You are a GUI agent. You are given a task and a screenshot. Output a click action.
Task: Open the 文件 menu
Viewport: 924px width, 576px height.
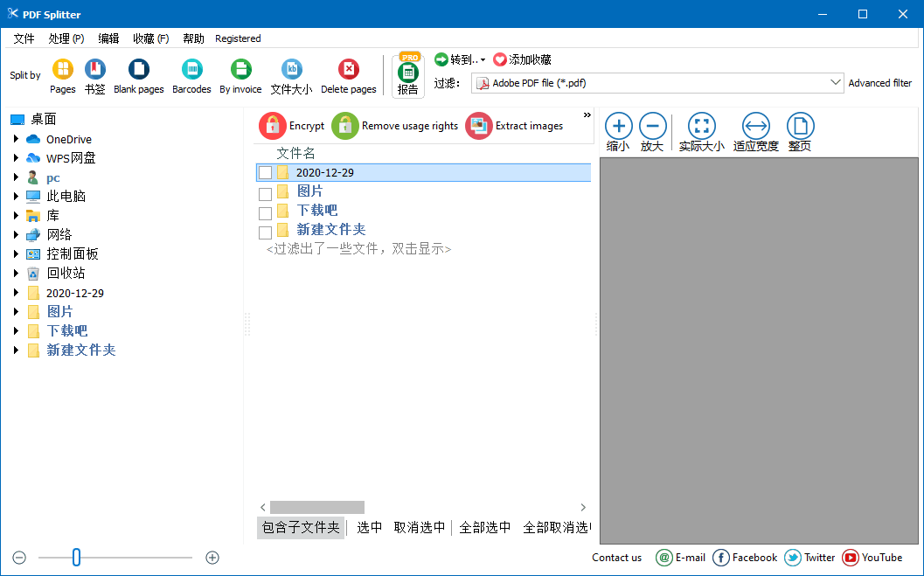pyautogui.click(x=24, y=38)
